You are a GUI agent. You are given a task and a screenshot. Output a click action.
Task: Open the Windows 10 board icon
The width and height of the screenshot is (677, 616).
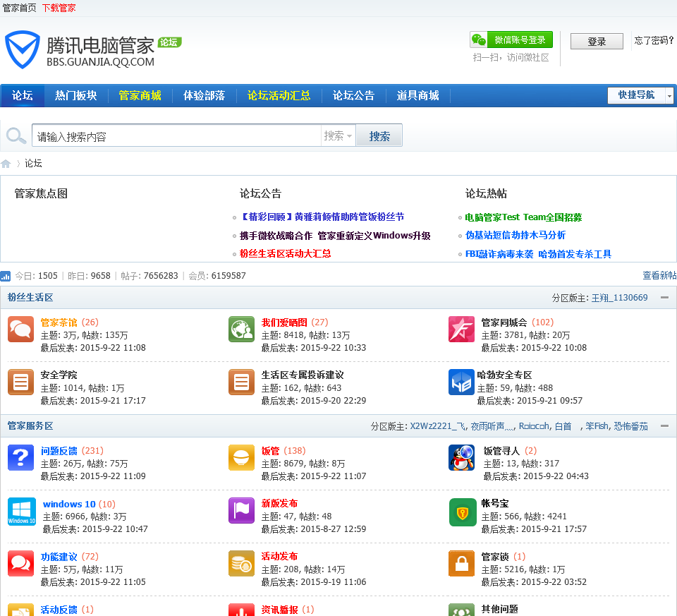22,511
